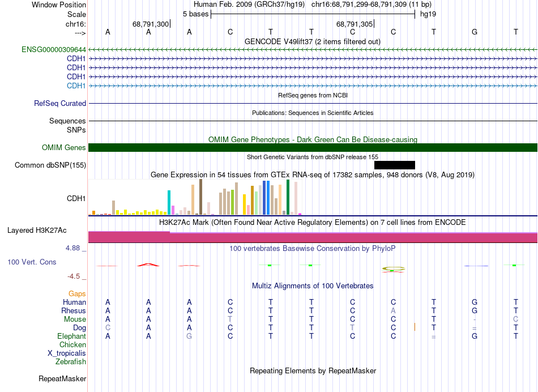Click the H3K27Ac Mark ENCODE track title

pyautogui.click(x=313, y=223)
